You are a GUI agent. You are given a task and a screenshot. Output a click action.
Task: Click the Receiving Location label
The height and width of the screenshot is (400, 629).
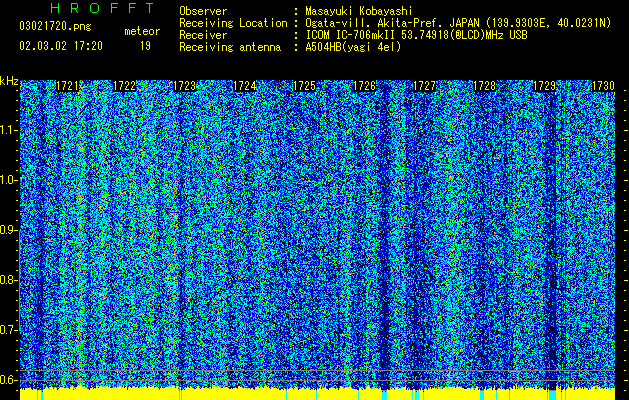tap(233, 23)
